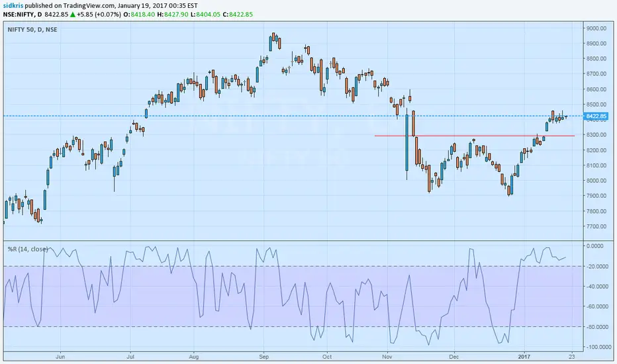Screen dimensions: 617x364
Task: Click the Dec label on time axis
Action: pos(454,357)
